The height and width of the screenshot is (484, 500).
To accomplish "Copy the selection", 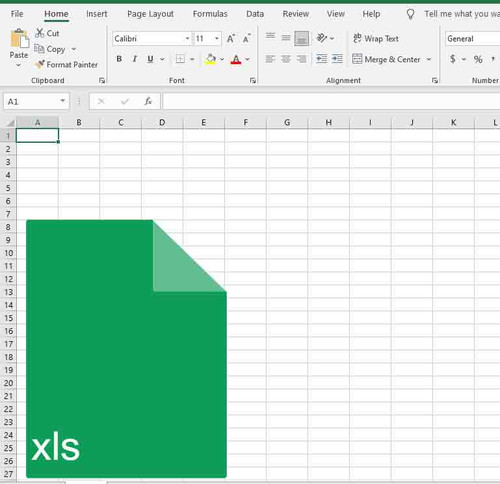I will pos(50,49).
